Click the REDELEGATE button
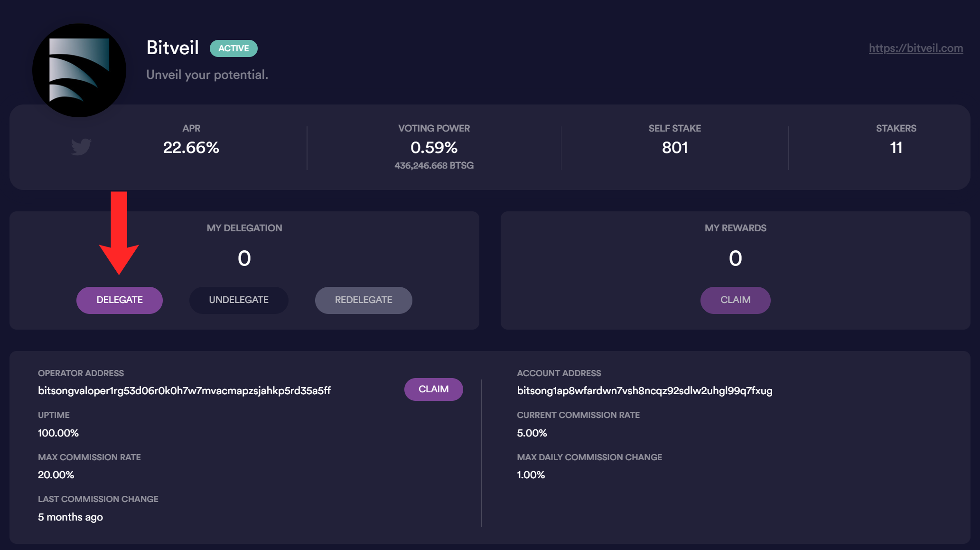The width and height of the screenshot is (980, 550). pyautogui.click(x=364, y=300)
